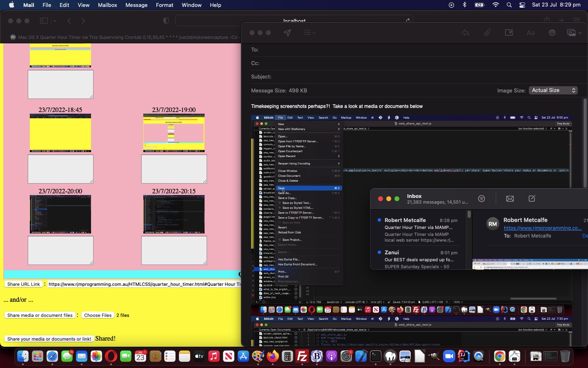Click the Choose Files button
Image resolution: width=588 pixels, height=368 pixels.
pos(98,315)
